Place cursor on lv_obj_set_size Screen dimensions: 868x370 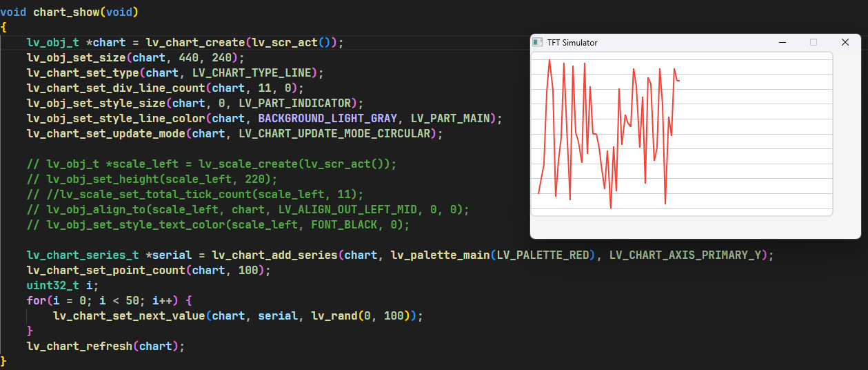[x=77, y=58]
